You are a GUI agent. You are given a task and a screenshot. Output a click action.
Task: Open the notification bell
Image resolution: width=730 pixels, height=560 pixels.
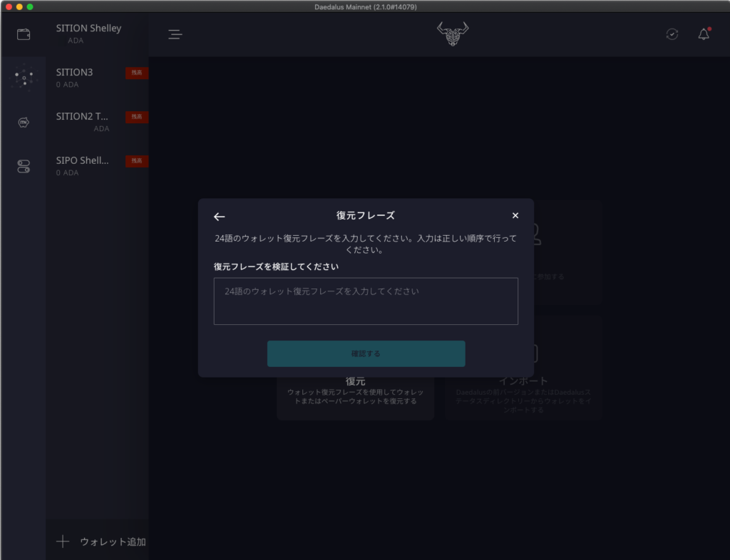704,34
